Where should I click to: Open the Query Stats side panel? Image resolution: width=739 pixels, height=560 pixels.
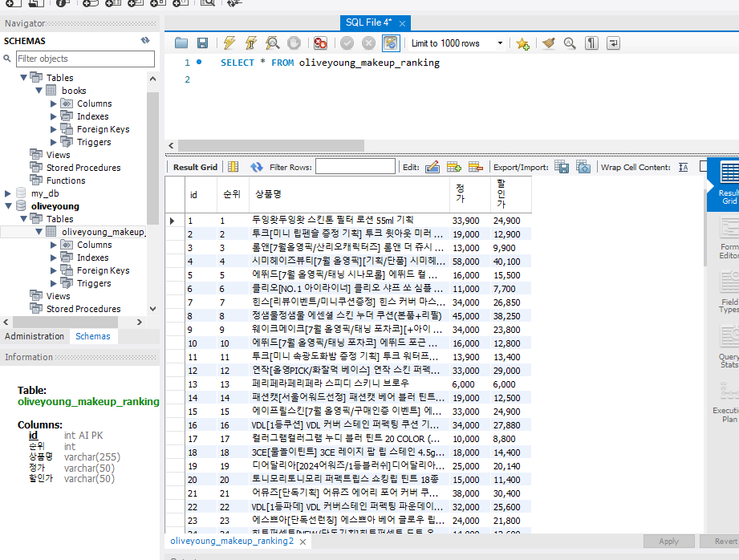729,347
